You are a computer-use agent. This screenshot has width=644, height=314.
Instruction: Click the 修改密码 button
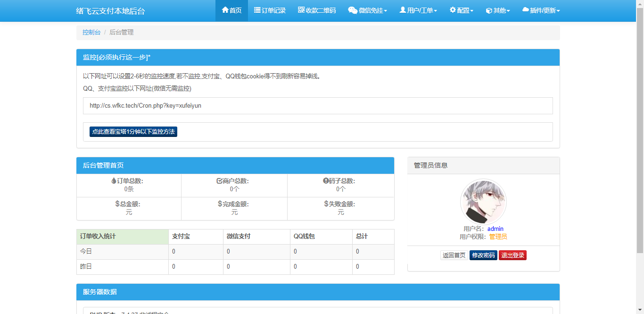[483, 255]
